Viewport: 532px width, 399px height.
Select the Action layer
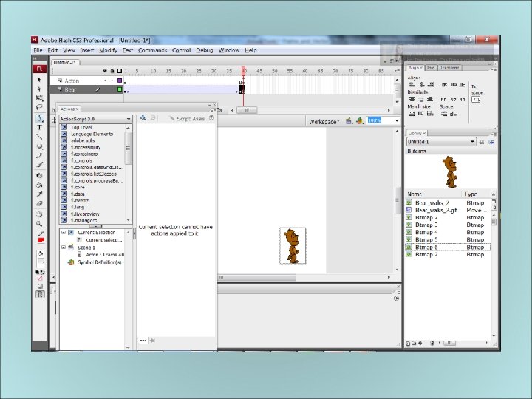(x=86, y=81)
